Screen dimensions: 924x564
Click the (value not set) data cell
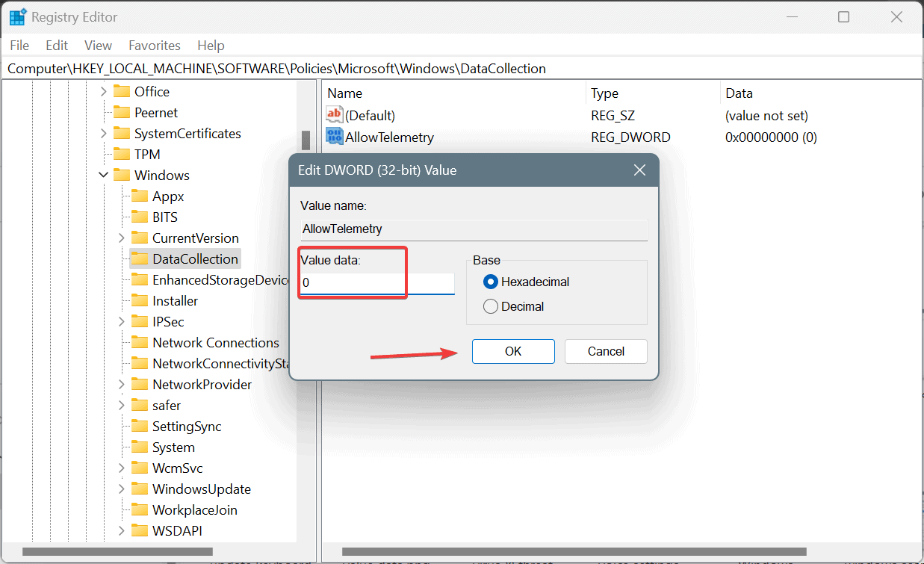pyautogui.click(x=766, y=116)
